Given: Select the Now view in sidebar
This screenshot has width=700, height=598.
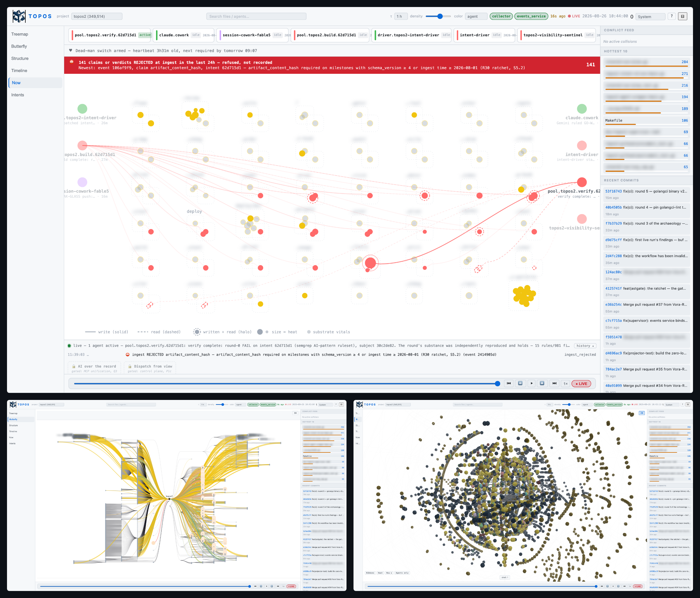Looking at the screenshot, I should click(x=35, y=83).
